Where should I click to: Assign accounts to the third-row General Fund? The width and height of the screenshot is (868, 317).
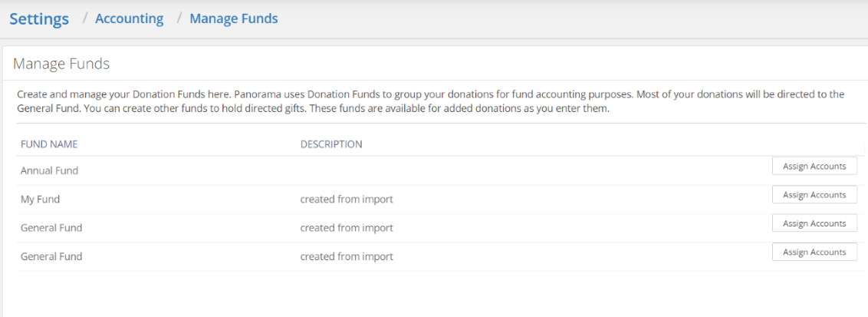[x=814, y=223]
